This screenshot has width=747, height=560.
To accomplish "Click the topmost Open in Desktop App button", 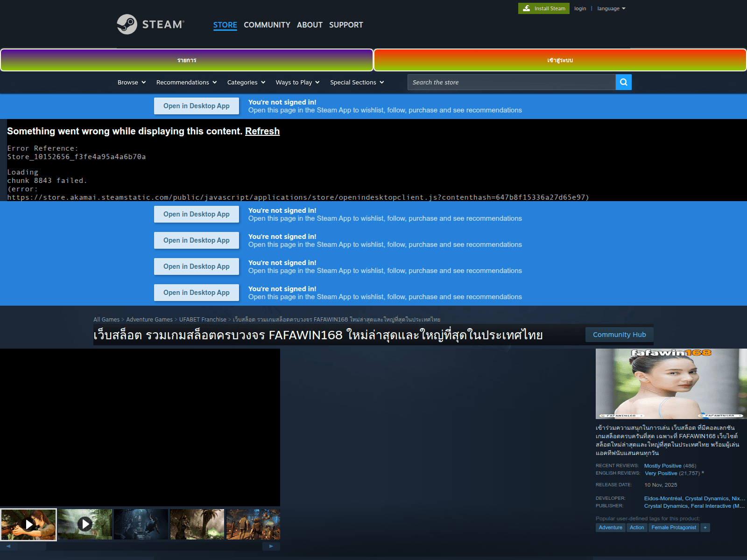I will pos(197,106).
